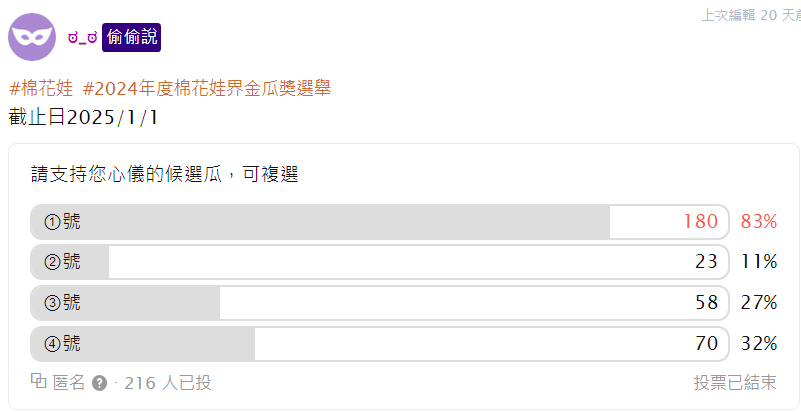The width and height of the screenshot is (801, 412).
Task: Open the purple mask avatar profile
Action: pyautogui.click(x=32, y=37)
